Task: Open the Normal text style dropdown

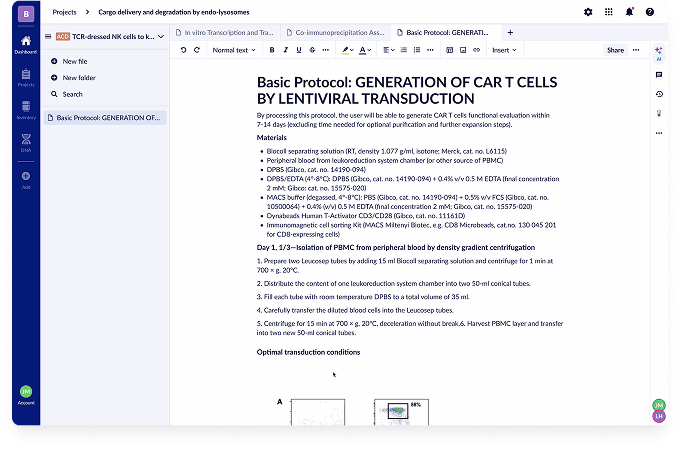Action: click(234, 50)
